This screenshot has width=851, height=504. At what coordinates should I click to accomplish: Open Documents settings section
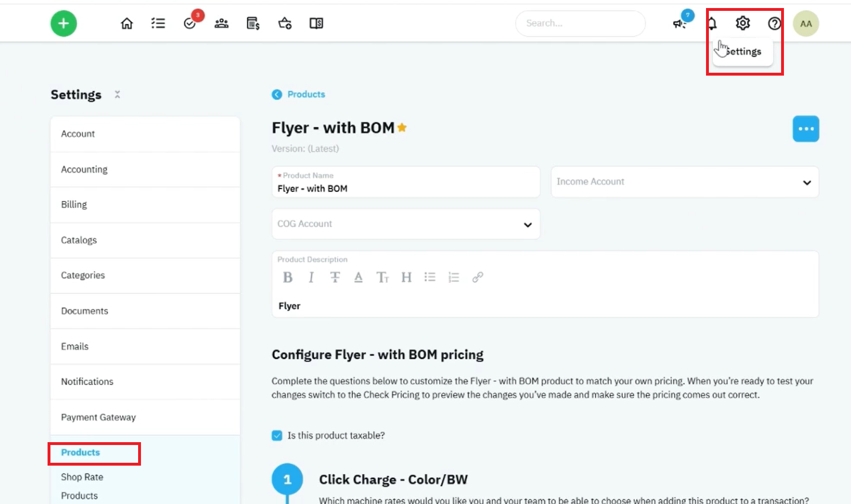tap(145, 311)
